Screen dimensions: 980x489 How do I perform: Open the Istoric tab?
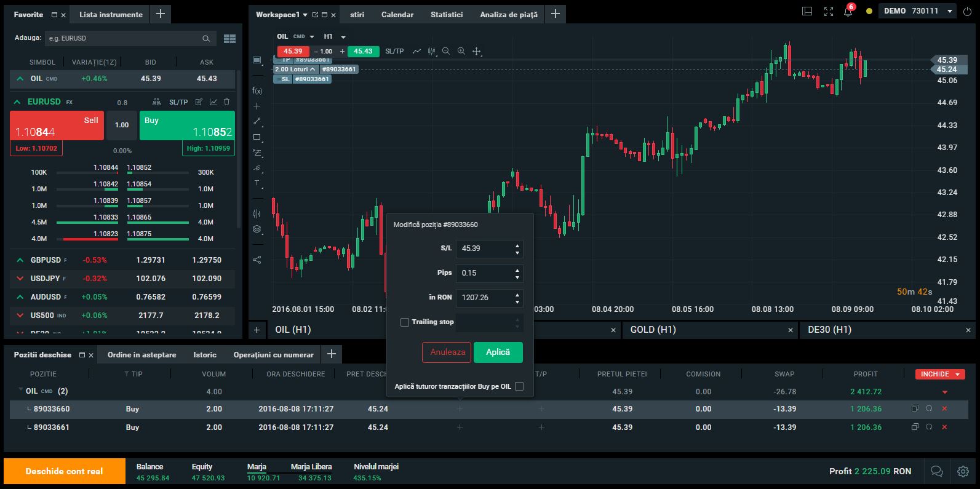205,355
